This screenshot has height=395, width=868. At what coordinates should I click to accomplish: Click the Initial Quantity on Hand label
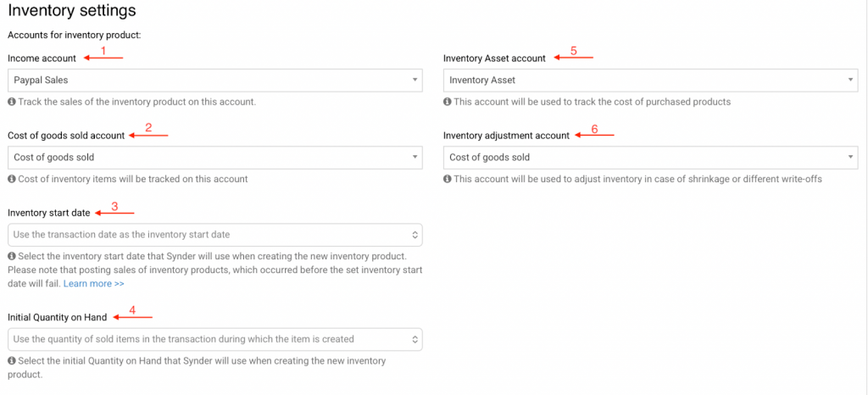[57, 317]
